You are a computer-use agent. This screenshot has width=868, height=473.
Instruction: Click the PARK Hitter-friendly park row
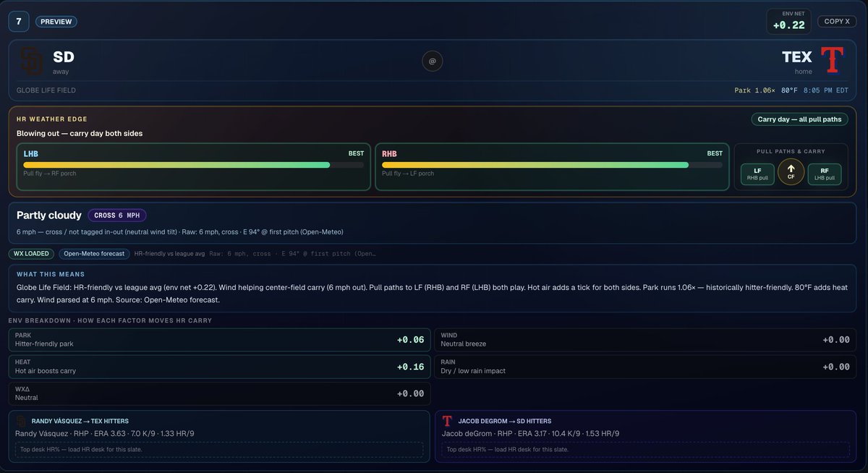pyautogui.click(x=220, y=340)
